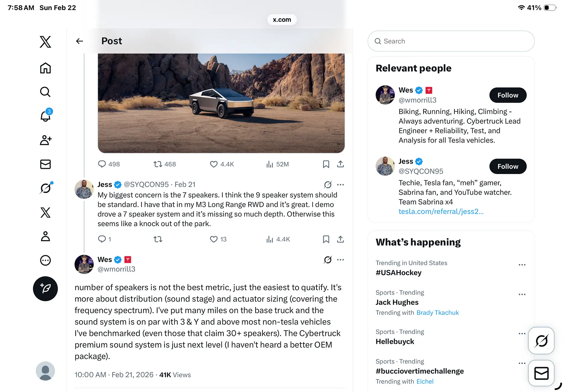Click the Search input field

[x=451, y=41]
